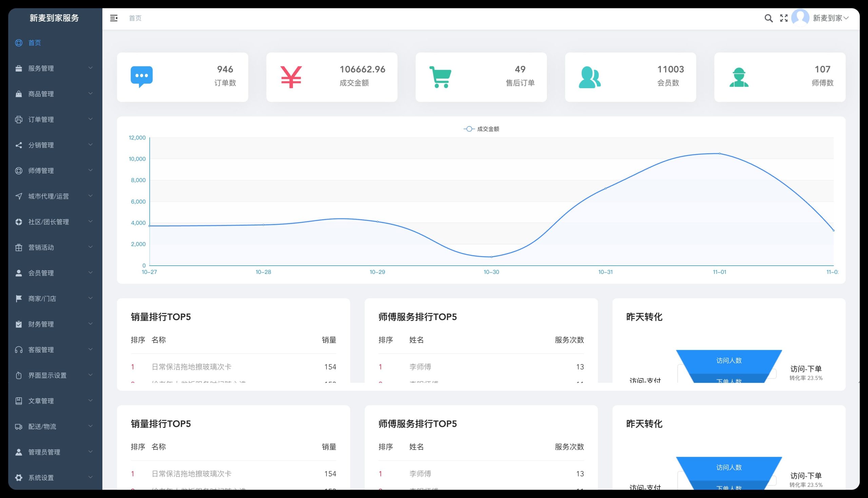868x498 pixels.
Task: Click the 访问人数 funnel segment
Action: [728, 360]
